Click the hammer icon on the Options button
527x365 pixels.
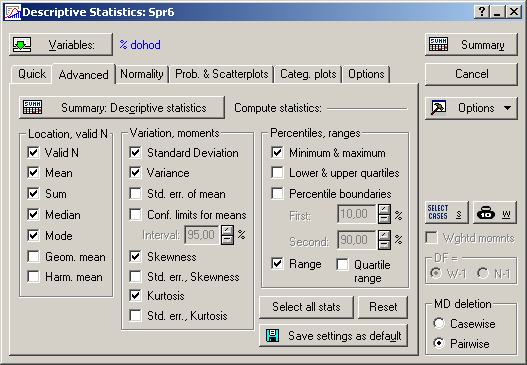(438, 108)
